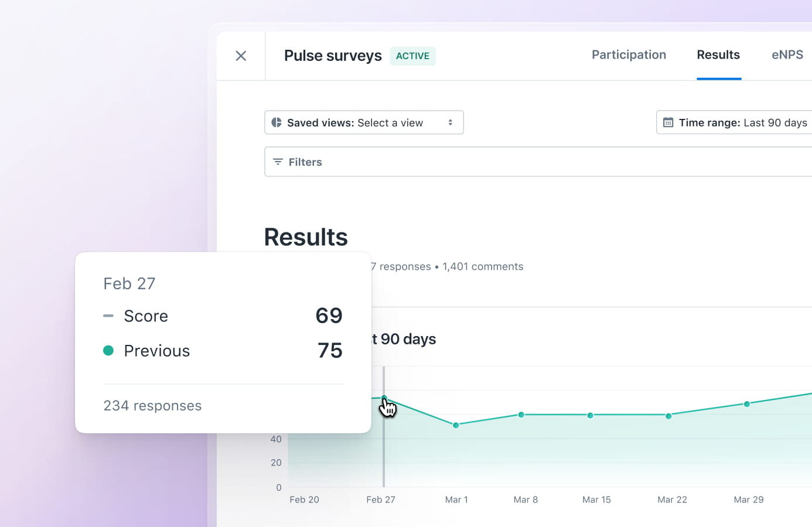
Task: Switch to the Participation tab
Action: 629,54
